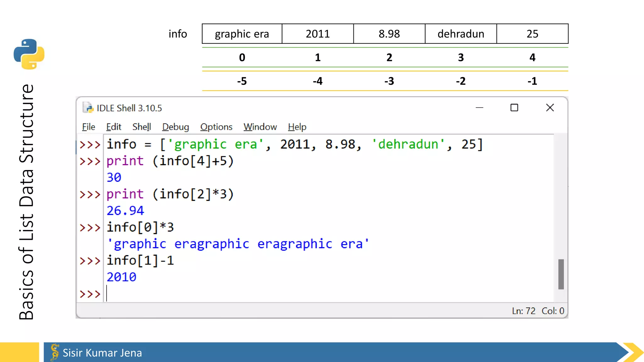
Task: Click the 'Sisir Kumar Jena' footer name
Action: (102, 353)
